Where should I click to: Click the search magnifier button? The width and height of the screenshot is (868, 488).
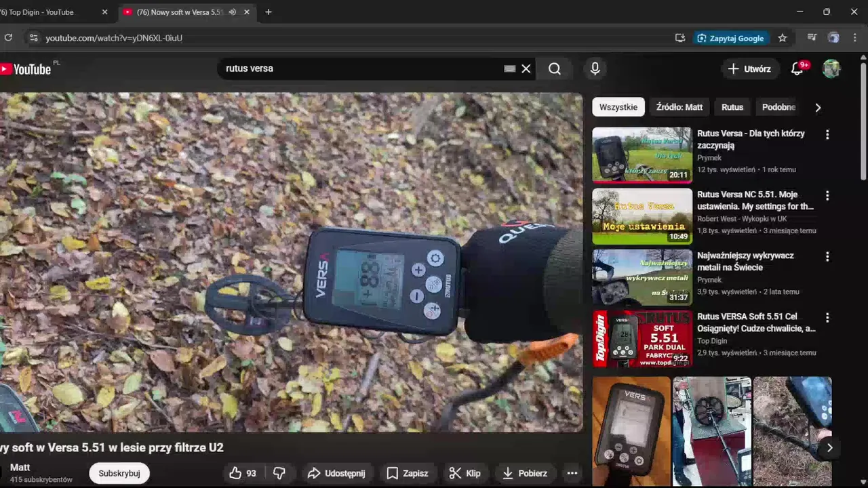click(555, 68)
